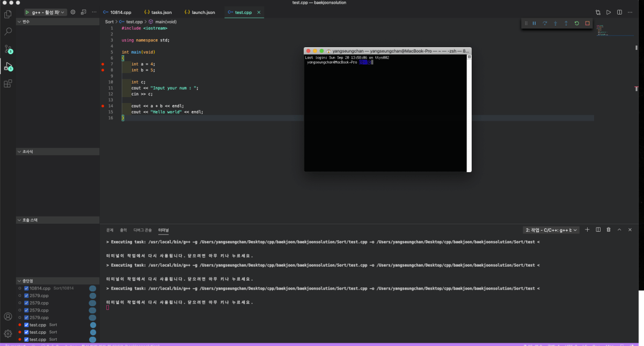
Task: Open the Extensions view
Action: pyautogui.click(x=8, y=84)
